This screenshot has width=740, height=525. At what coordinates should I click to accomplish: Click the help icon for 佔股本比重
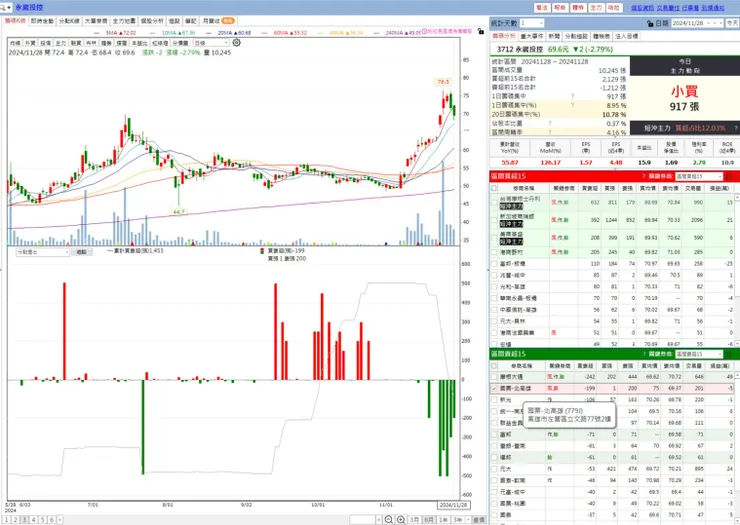pyautogui.click(x=550, y=123)
